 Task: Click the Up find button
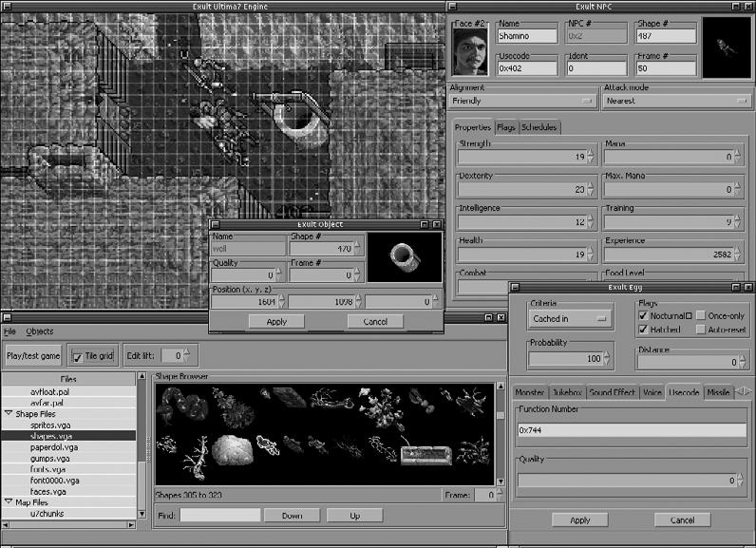(355, 515)
